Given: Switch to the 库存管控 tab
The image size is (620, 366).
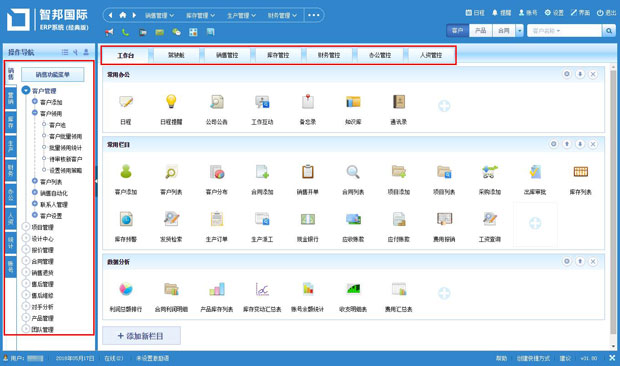Looking at the screenshot, I should (x=278, y=55).
